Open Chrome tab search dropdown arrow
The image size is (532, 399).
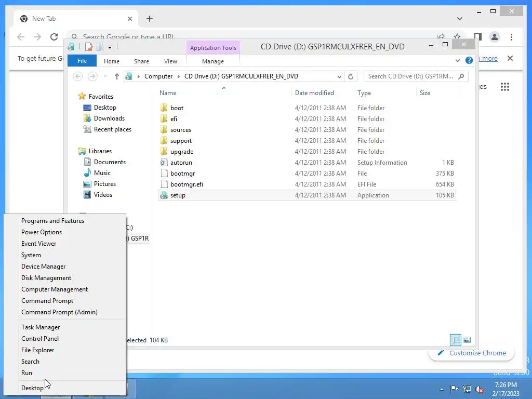[460, 19]
